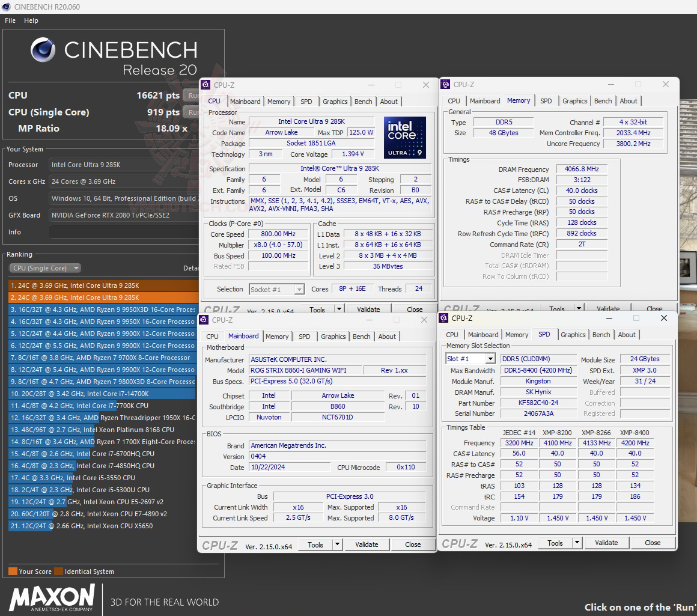Select ranking row 7 AMD Ryzen 7 9700X
Image resolution: width=697 pixels, height=616 pixels.
coord(103,358)
